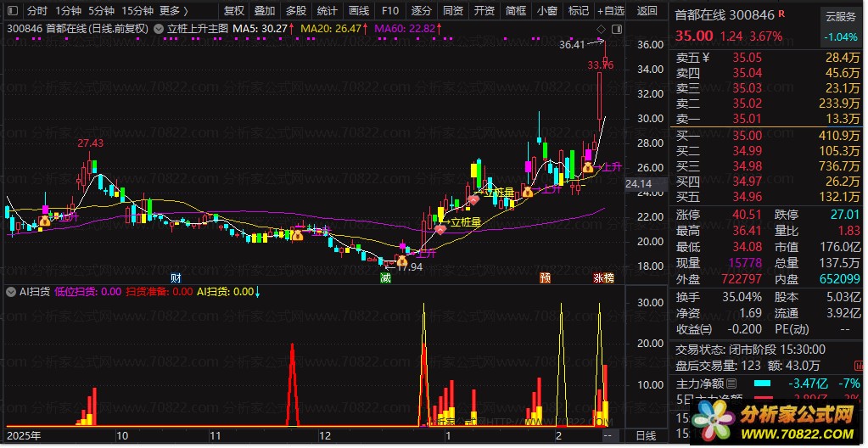Click 首都在线 300846 stock title
The height and width of the screenshot is (448, 868).
tap(725, 15)
